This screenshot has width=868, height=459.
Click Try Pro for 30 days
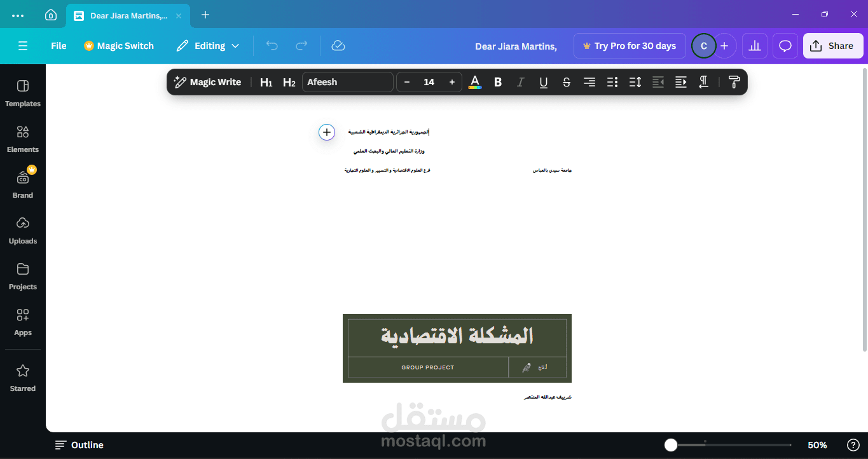pos(629,45)
